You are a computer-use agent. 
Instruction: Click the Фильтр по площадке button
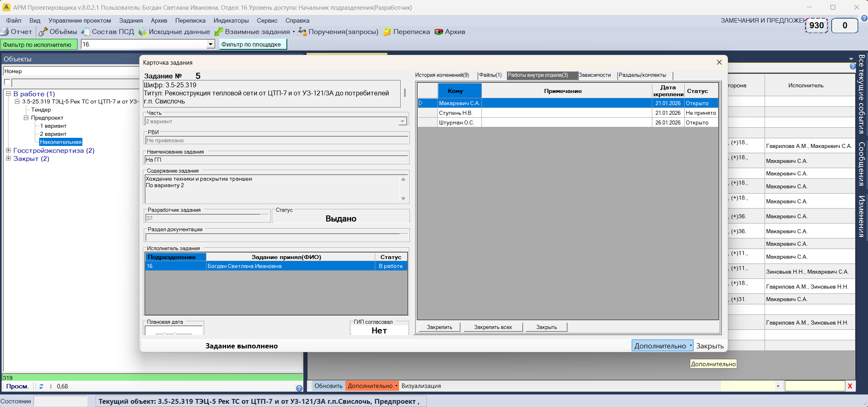click(x=252, y=44)
